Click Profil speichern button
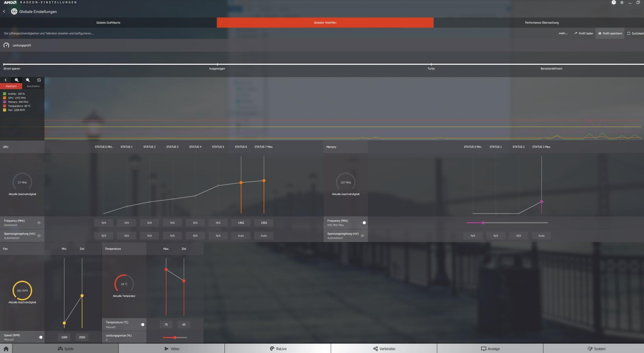The image size is (644, 353). tap(610, 33)
